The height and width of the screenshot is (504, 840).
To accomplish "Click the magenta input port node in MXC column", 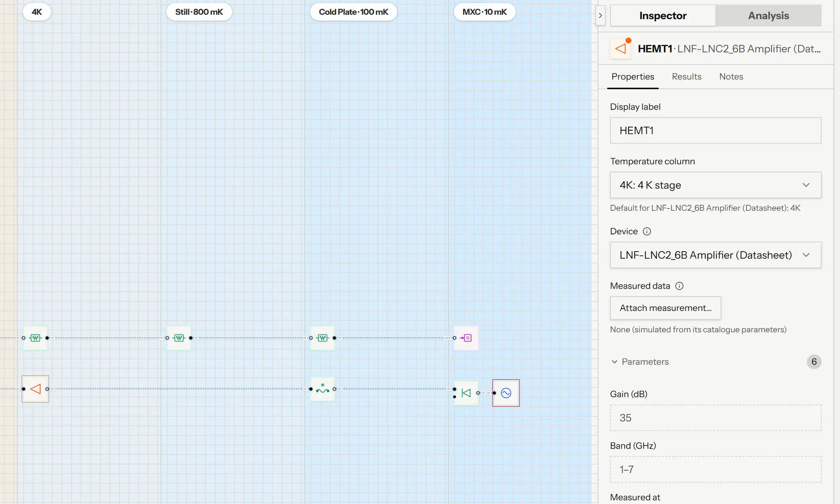I will 466,338.
